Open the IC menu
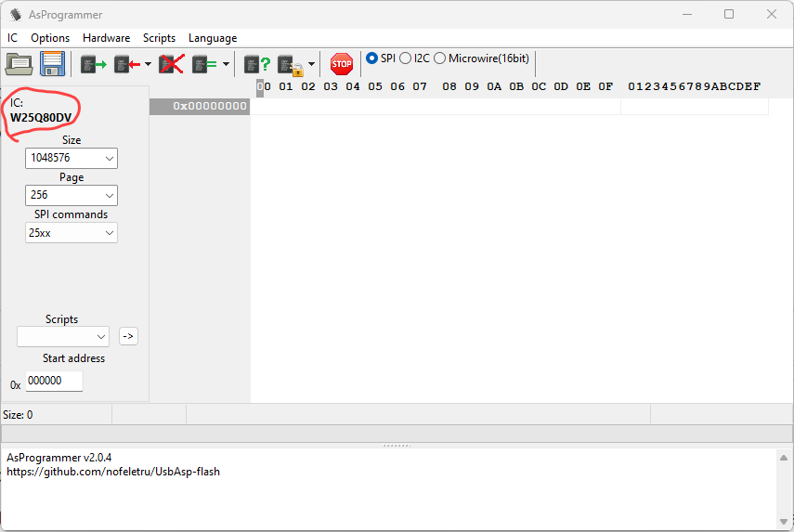 [x=13, y=38]
